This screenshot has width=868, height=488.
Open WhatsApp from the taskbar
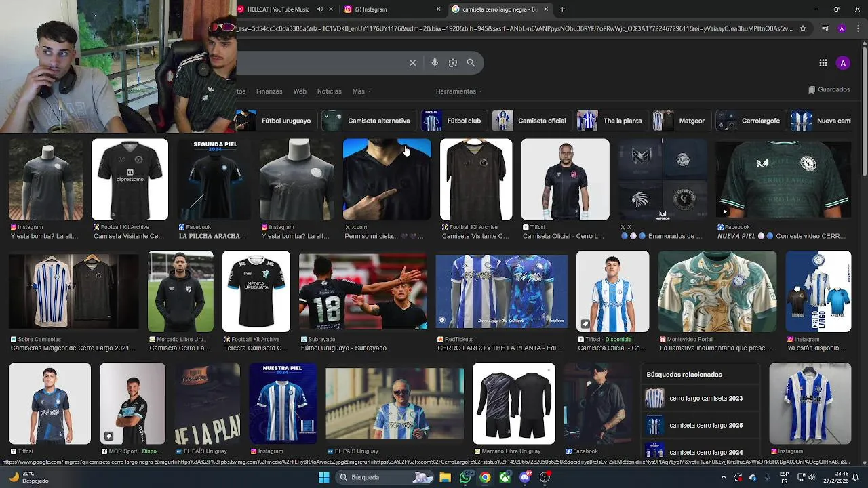tap(465, 477)
